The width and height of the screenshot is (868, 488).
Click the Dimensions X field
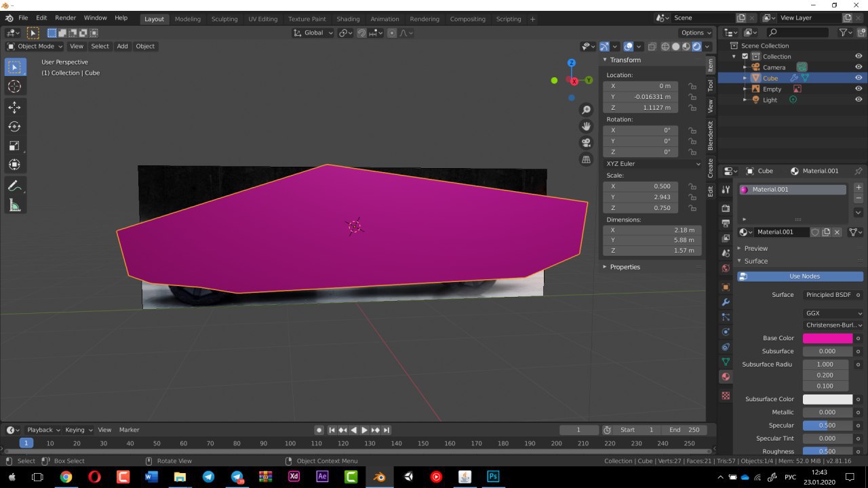point(652,230)
